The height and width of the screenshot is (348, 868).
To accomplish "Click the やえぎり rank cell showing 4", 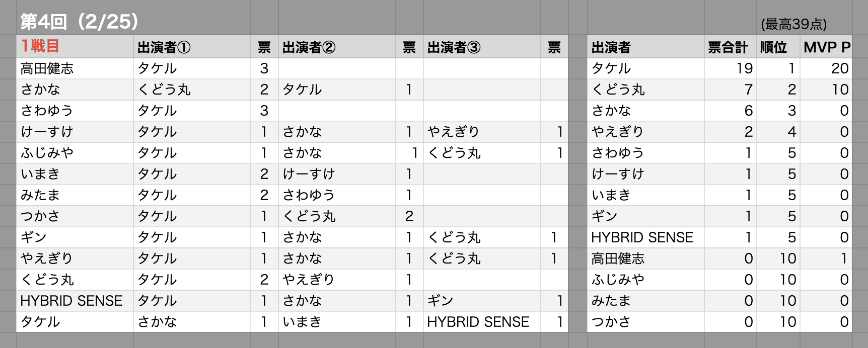I will coord(778,132).
